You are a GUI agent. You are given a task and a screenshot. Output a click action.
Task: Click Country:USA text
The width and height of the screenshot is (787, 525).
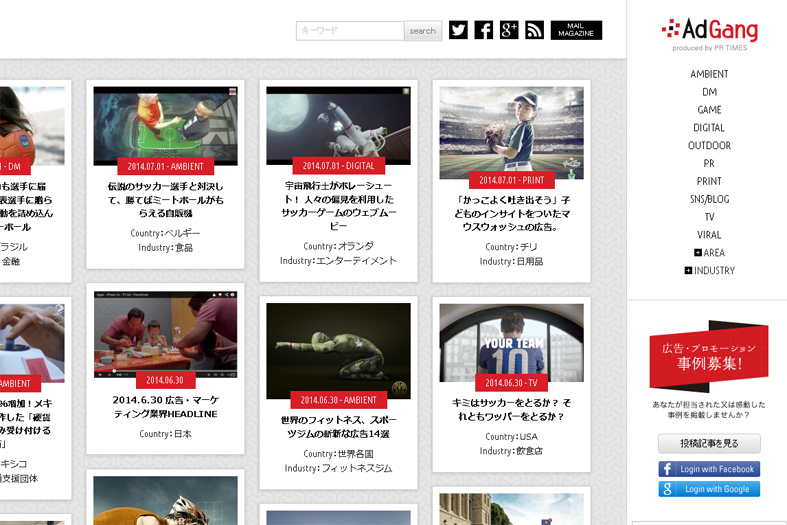coord(511,437)
